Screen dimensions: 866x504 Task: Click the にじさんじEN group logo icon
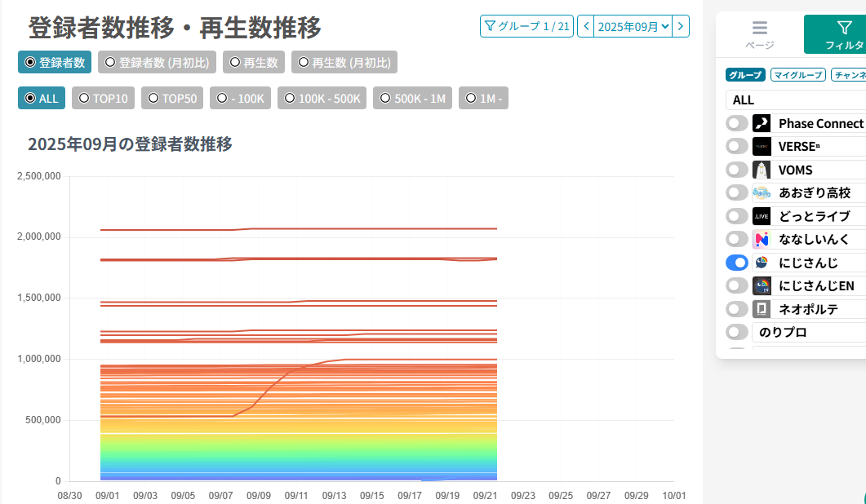(x=761, y=285)
